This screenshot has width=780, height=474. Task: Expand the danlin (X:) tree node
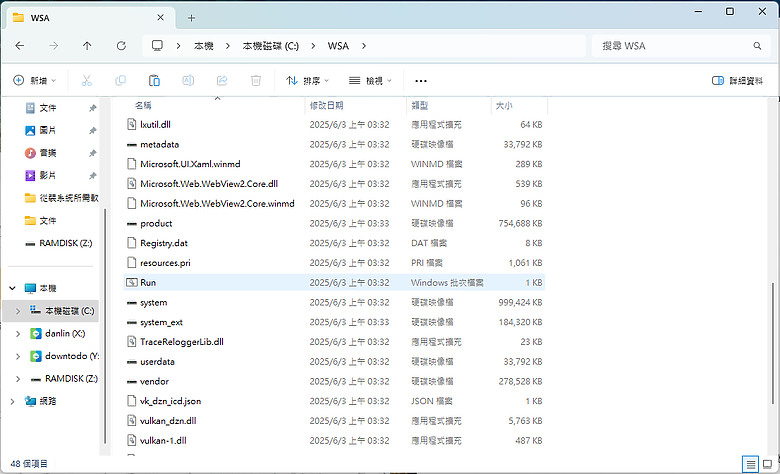pyautogui.click(x=18, y=334)
